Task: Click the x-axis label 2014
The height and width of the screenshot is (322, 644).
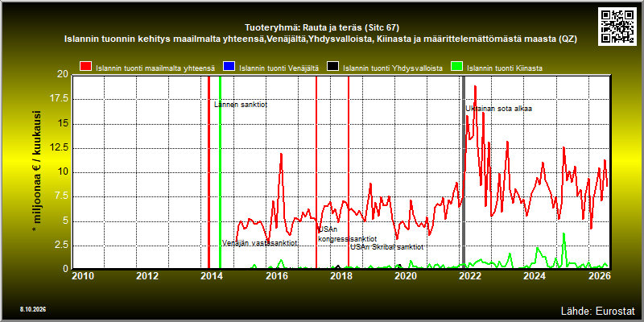Action: [212, 275]
